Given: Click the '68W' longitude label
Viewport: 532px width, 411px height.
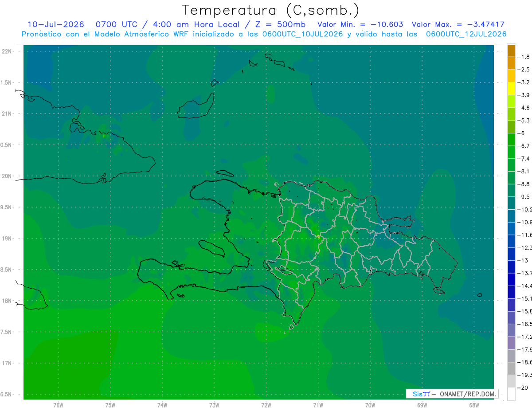Looking at the screenshot, I should click(x=474, y=405).
